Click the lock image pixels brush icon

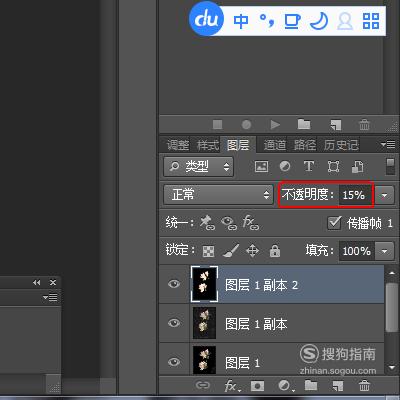click(x=231, y=251)
